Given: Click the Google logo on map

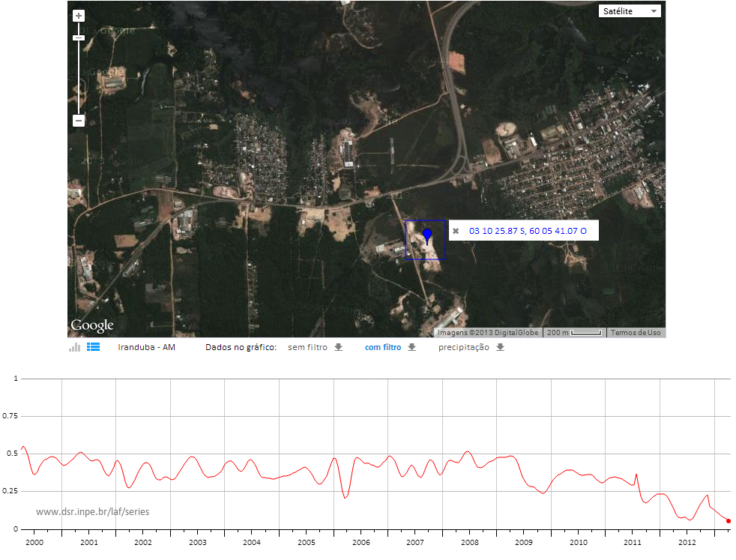Looking at the screenshot, I should point(92,325).
